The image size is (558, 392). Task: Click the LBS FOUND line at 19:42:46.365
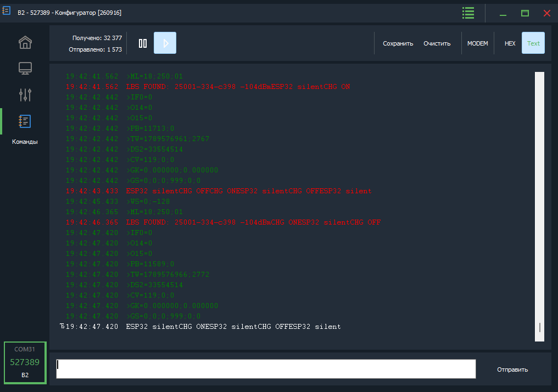[223, 222]
